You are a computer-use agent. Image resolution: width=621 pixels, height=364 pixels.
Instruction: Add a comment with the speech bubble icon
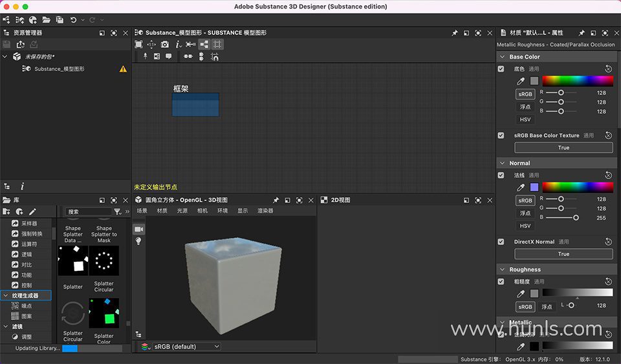[x=169, y=57]
